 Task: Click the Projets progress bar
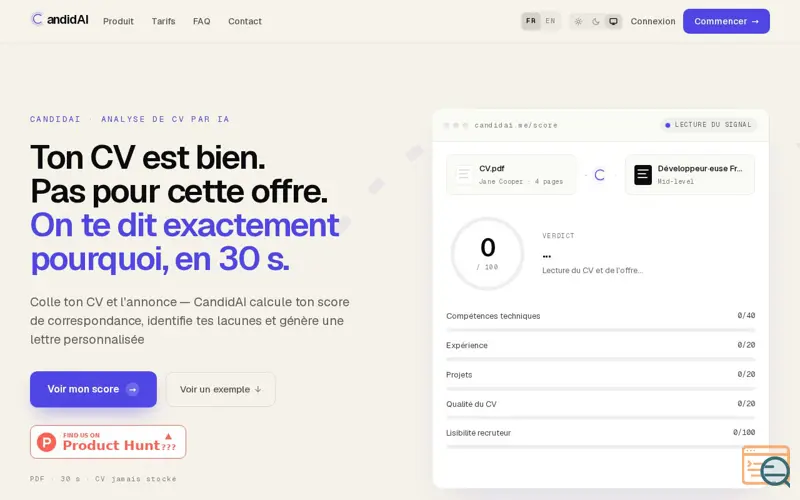[x=601, y=389]
